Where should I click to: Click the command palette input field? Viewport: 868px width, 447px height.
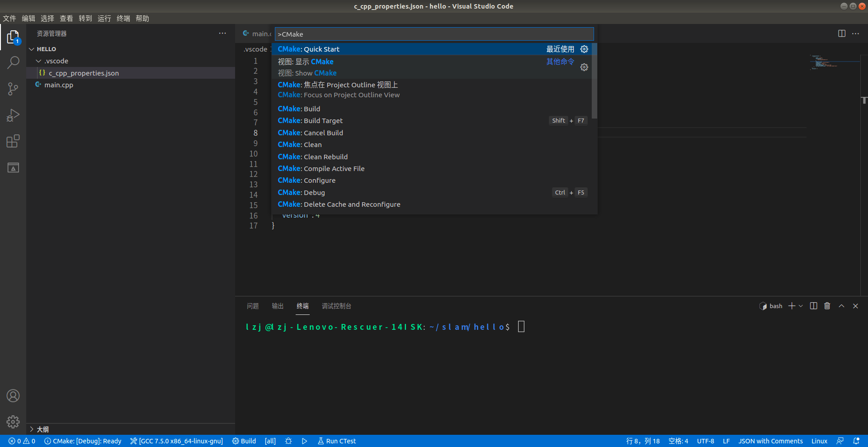[434, 34]
